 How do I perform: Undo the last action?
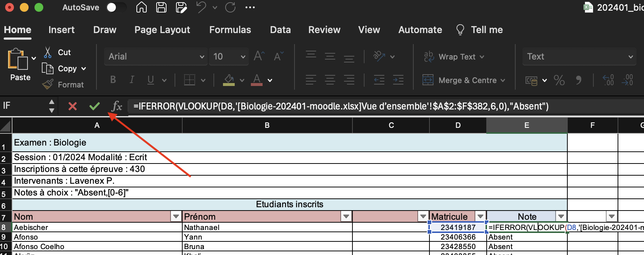click(201, 7)
